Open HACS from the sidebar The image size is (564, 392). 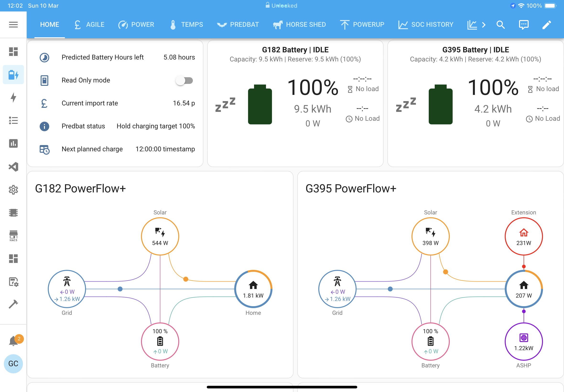(x=13, y=236)
